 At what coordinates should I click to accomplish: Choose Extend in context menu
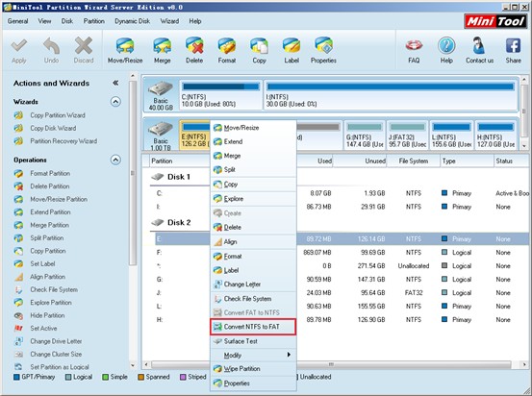253,141
